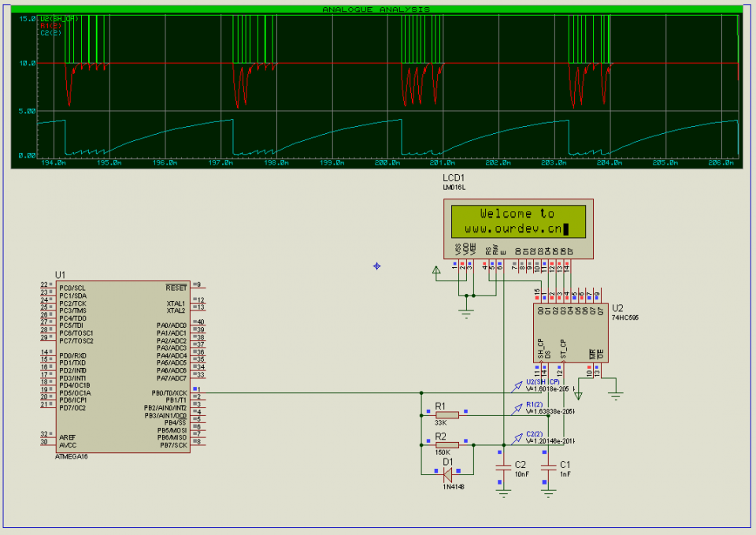Click the ANALOGUE ANALYSIS graph title bar

click(376, 9)
